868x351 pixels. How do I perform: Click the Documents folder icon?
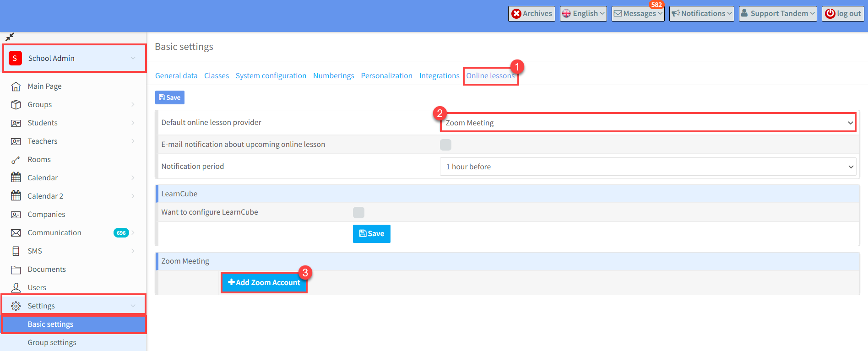click(x=16, y=270)
